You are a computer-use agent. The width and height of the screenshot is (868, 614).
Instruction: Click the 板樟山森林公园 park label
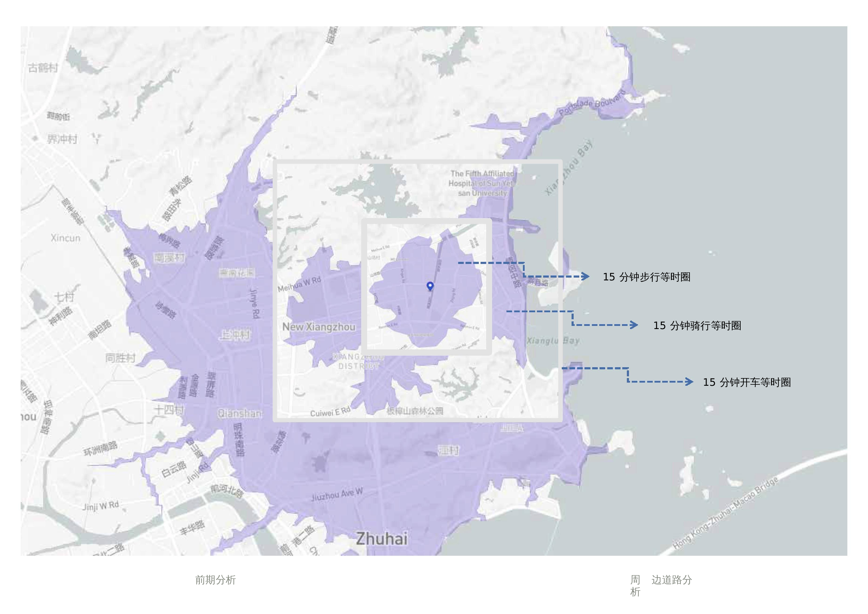pyautogui.click(x=415, y=411)
